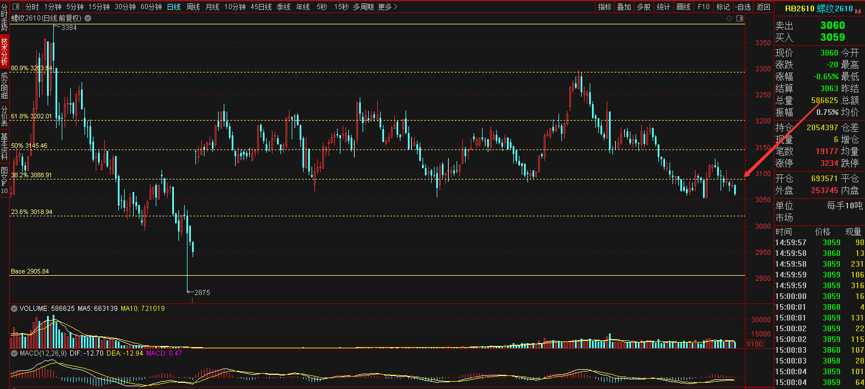Switch to the 月线 monthly chart
Image resolution: width=865 pixels, height=389 pixels.
pyautogui.click(x=212, y=7)
